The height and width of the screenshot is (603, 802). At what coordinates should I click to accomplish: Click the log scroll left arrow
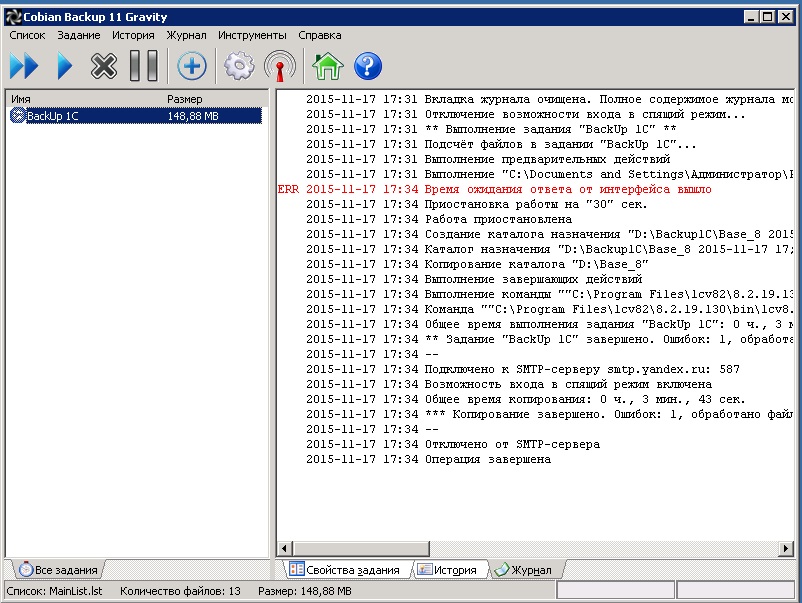pyautogui.click(x=284, y=549)
